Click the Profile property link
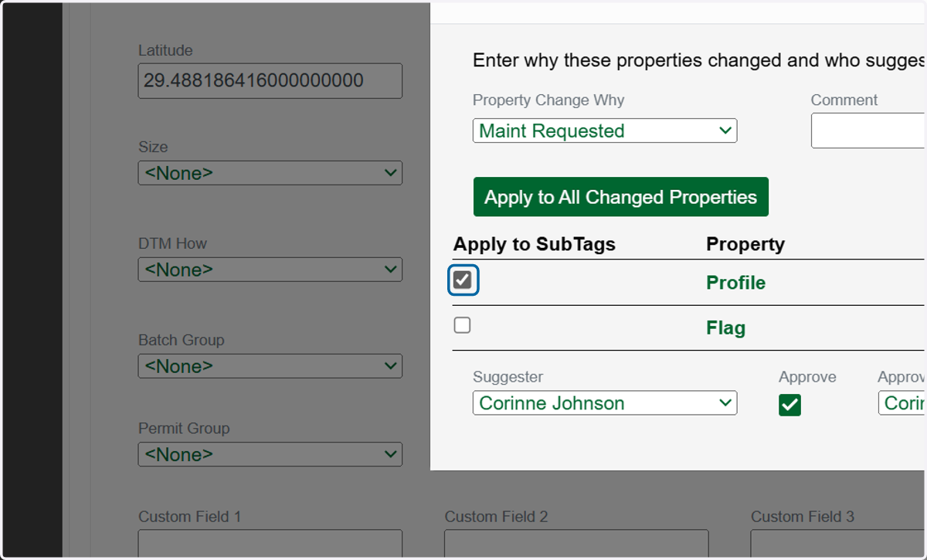 pos(735,283)
